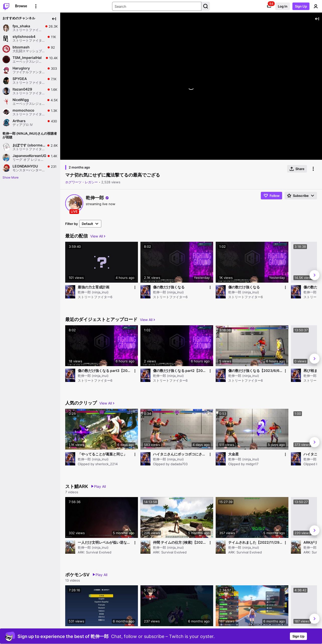
Task: Open Arthars channel in sidebar
Action: pyautogui.click(x=30, y=123)
